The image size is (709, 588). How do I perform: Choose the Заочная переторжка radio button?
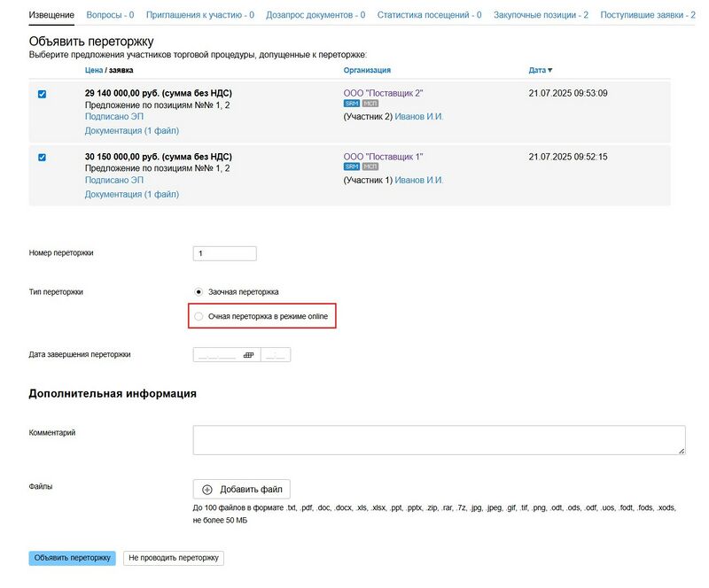199,291
